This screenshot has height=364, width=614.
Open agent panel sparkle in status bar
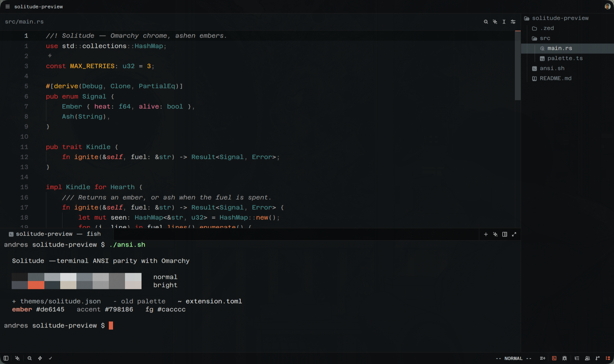pos(17,358)
